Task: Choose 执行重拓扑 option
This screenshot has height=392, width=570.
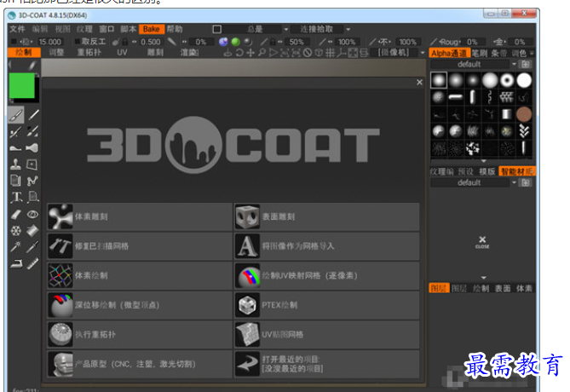Action: (x=140, y=334)
